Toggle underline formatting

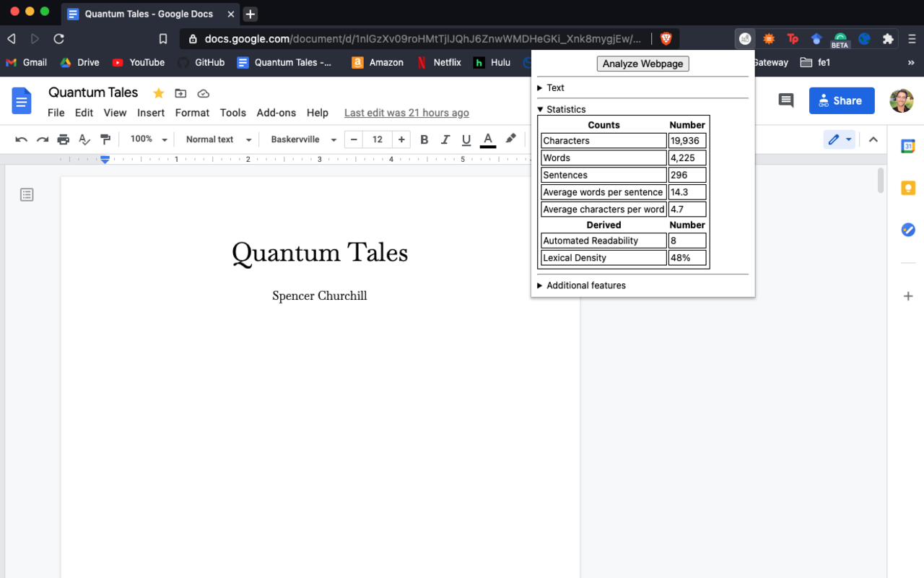(x=466, y=139)
